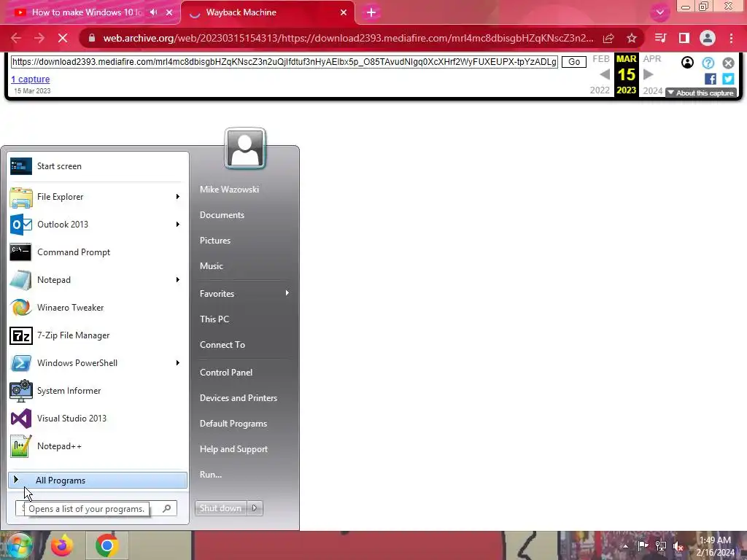Expand Outlook 2013 jump list arrow
Image resolution: width=747 pixels, height=560 pixels.
tap(178, 225)
